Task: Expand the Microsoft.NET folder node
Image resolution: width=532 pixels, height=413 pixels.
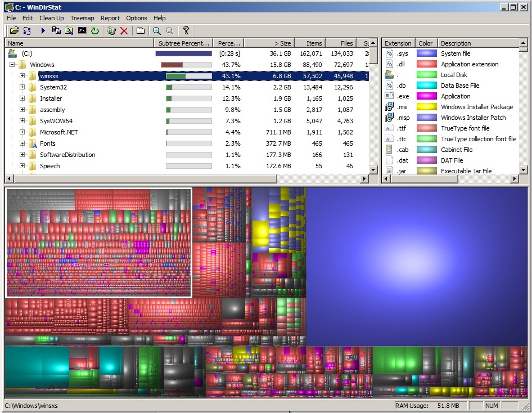Action: pyautogui.click(x=22, y=132)
